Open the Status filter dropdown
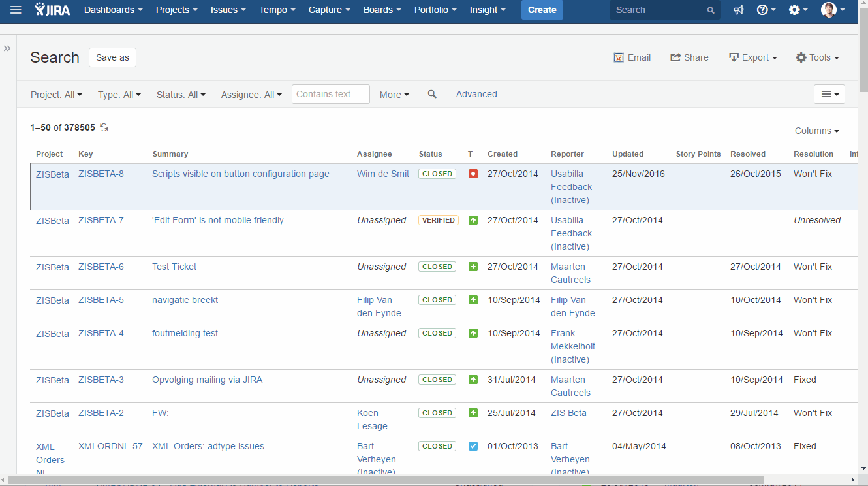The image size is (868, 486). coord(181,95)
